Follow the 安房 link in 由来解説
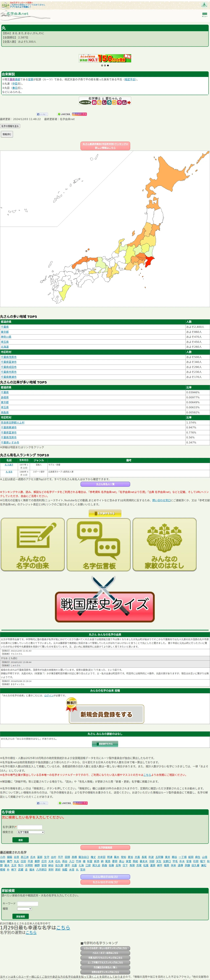This screenshot has height=980, width=210. point(30,80)
